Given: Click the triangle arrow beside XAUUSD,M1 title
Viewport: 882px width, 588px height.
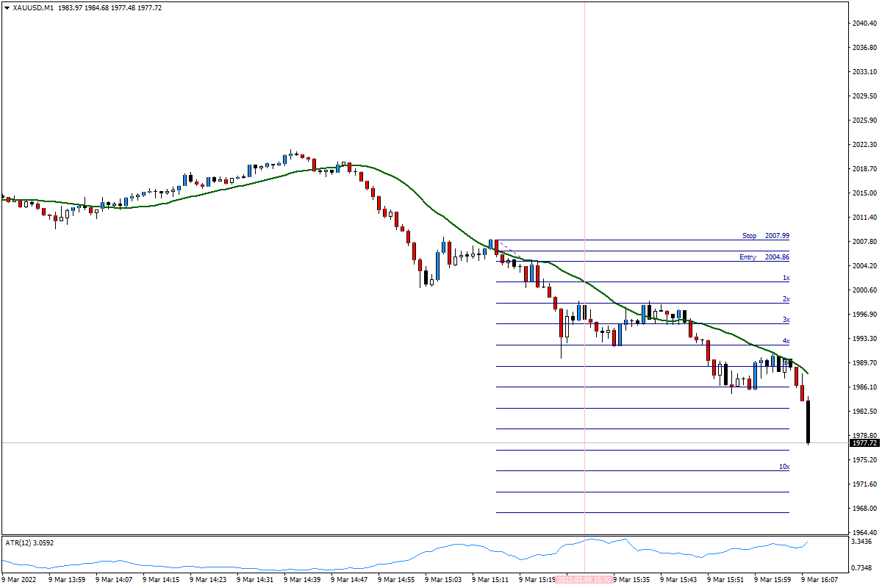Looking at the screenshot, I should tap(7, 7).
